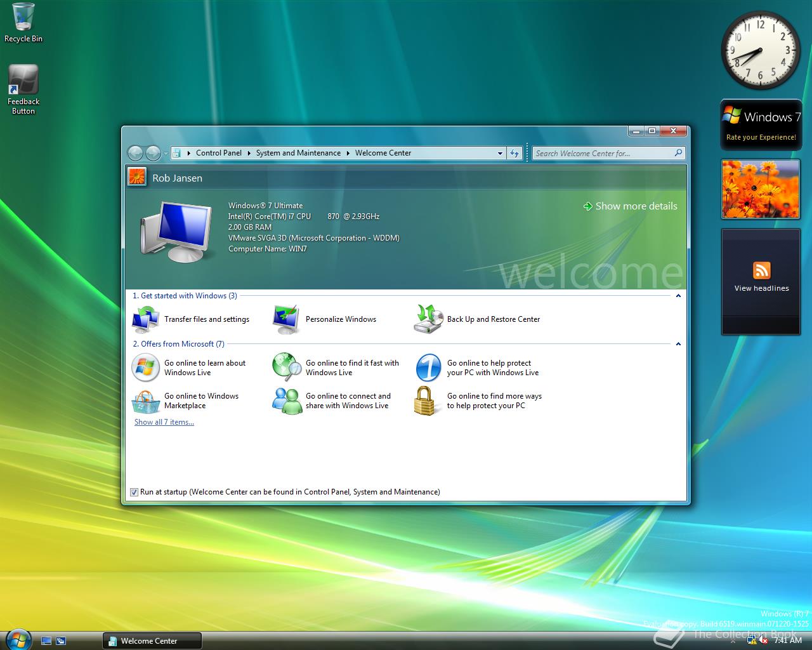
Task: Click Windows Marketplace shopping basket icon
Action: [x=146, y=401]
